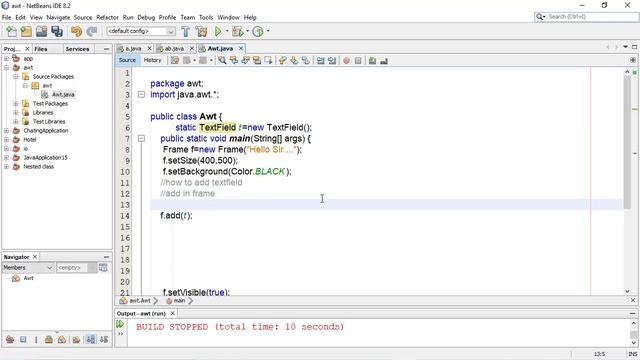Click the empty filter field in Navigator

(x=72, y=268)
